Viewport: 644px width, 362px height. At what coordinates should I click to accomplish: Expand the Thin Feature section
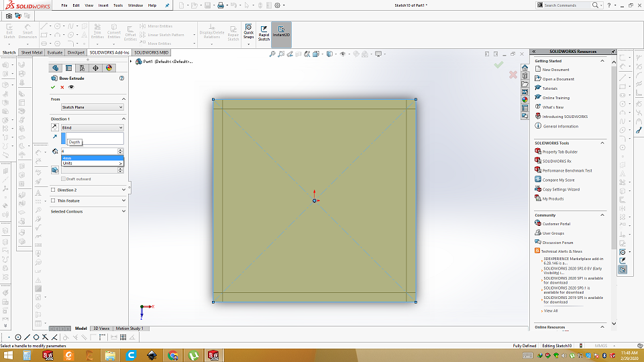tap(123, 200)
